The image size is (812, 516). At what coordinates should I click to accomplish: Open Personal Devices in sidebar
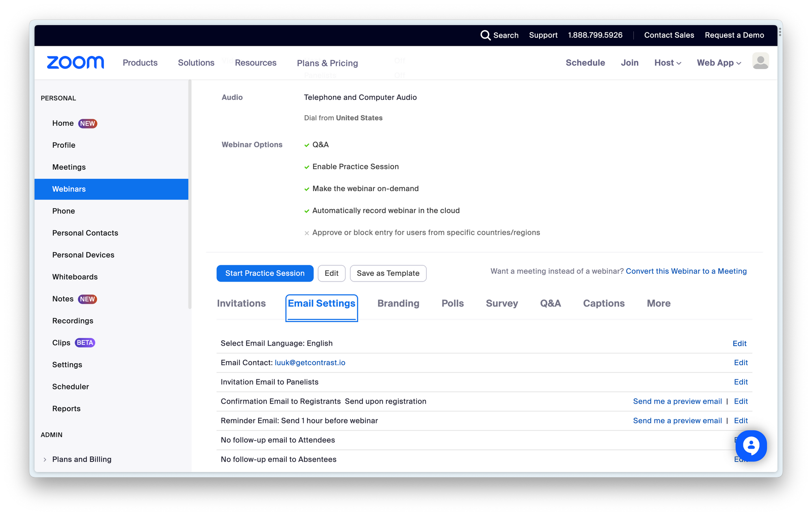coord(83,255)
